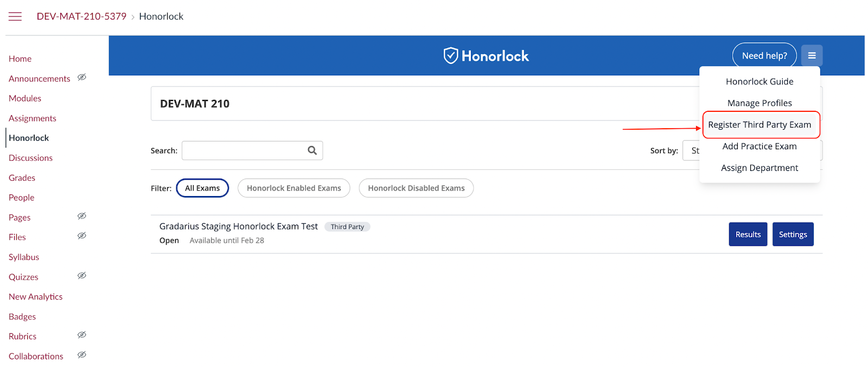This screenshot has width=868, height=367.
Task: Open Announcements in course navigation
Action: (x=40, y=79)
